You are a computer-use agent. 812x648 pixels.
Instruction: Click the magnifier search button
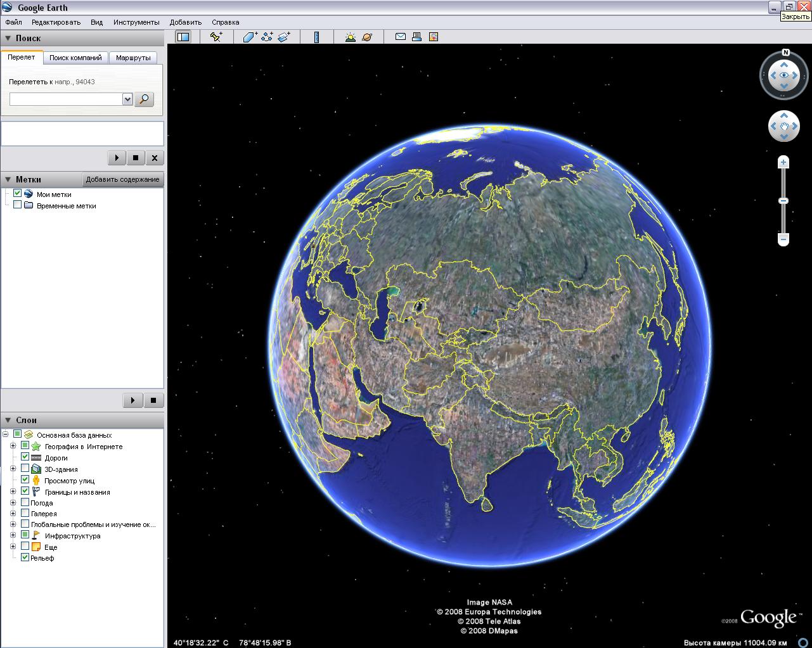pyautogui.click(x=145, y=99)
